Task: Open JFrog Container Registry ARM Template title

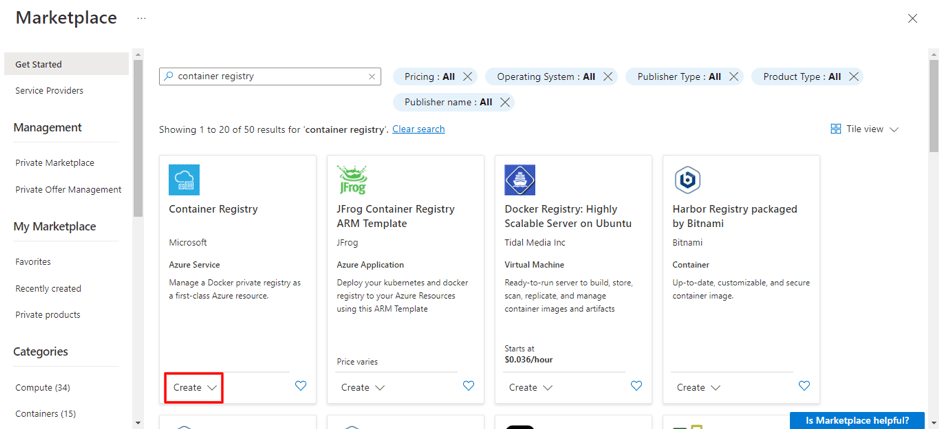Action: [396, 216]
